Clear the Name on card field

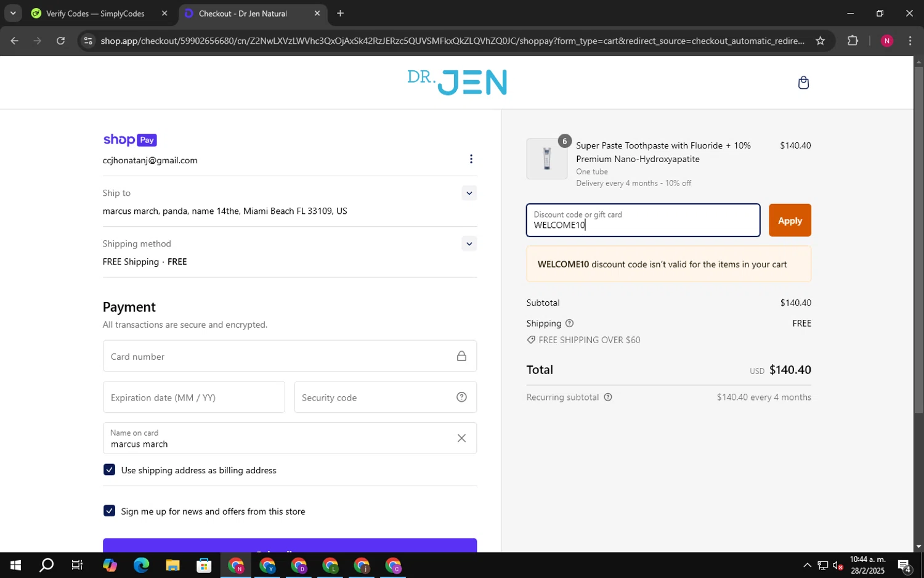[x=461, y=438]
